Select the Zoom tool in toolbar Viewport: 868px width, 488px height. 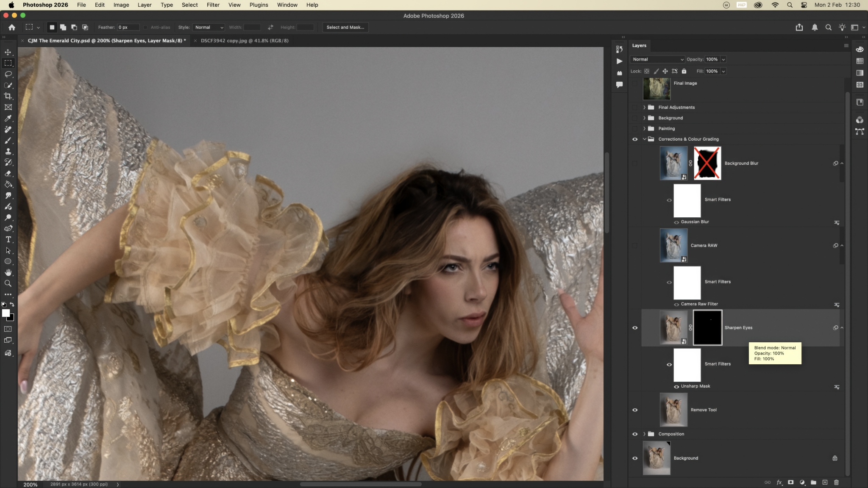8,283
